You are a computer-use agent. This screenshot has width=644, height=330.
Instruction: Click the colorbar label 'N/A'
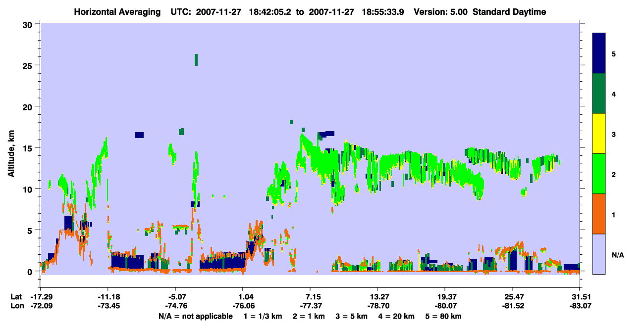coord(618,255)
